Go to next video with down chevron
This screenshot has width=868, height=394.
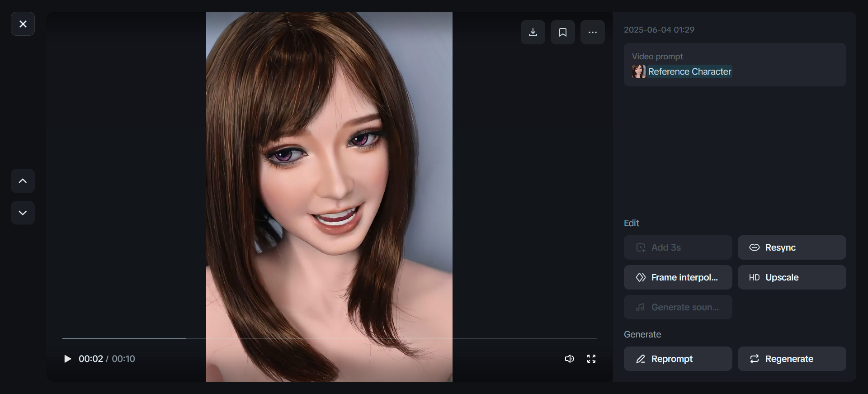click(x=23, y=213)
